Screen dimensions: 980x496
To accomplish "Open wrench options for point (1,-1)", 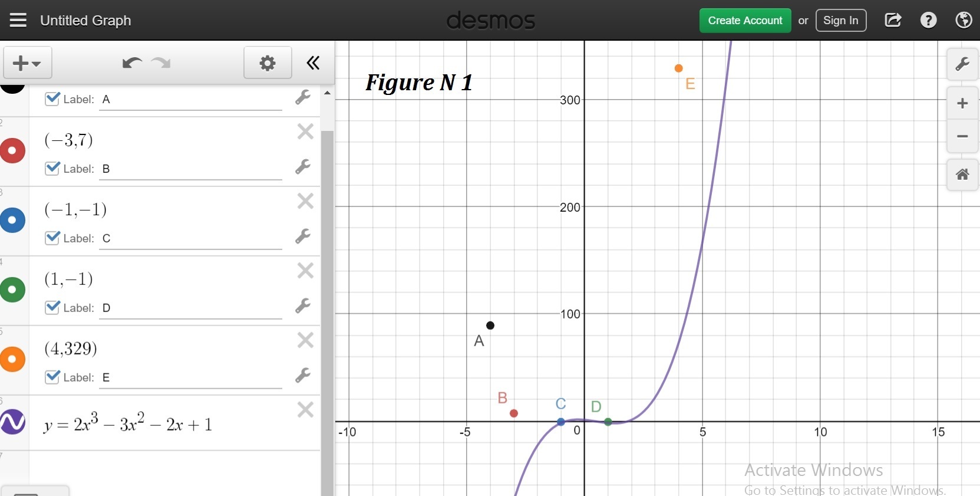I will point(303,306).
